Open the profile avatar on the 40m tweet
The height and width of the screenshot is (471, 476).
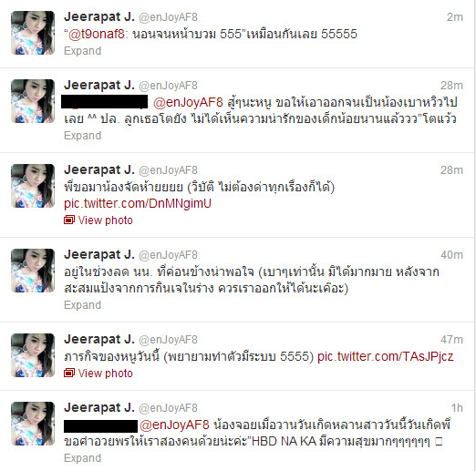(33, 271)
